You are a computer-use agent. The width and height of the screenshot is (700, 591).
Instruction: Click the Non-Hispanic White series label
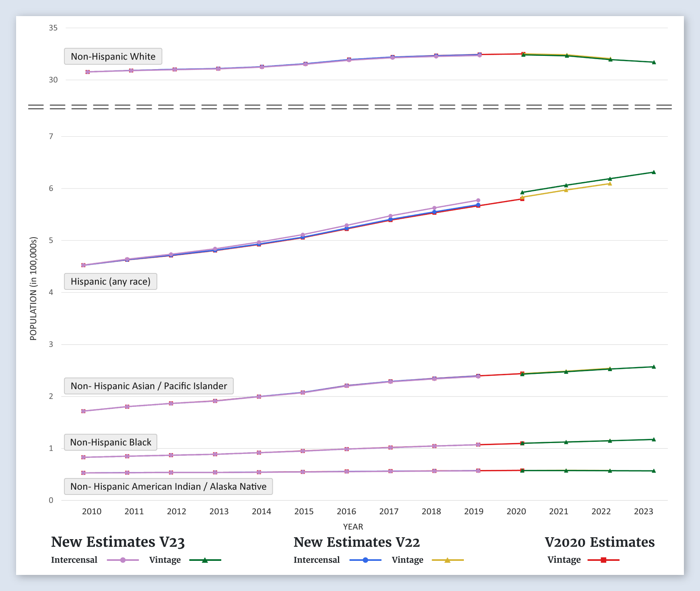(x=113, y=56)
